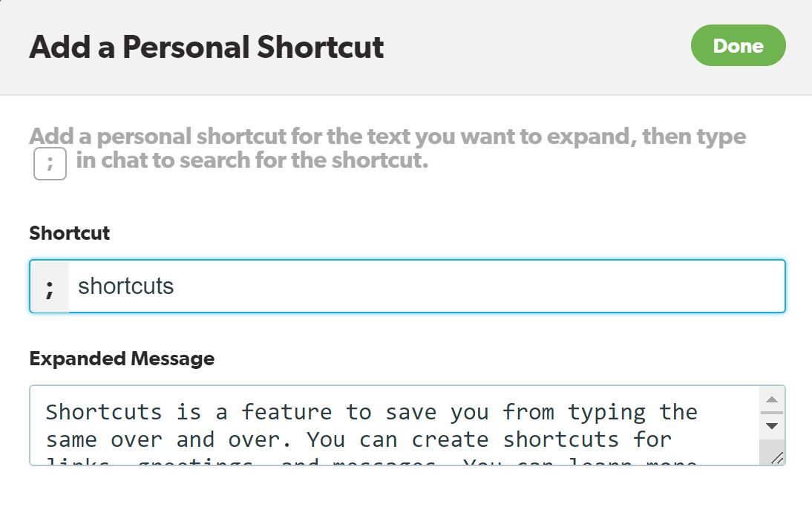
Task: Click the divider line under the header
Action: coord(406,94)
